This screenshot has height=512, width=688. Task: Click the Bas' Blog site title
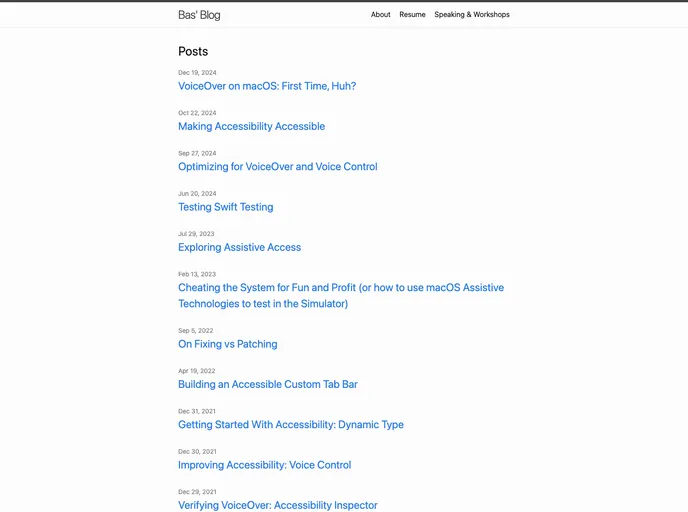199,15
